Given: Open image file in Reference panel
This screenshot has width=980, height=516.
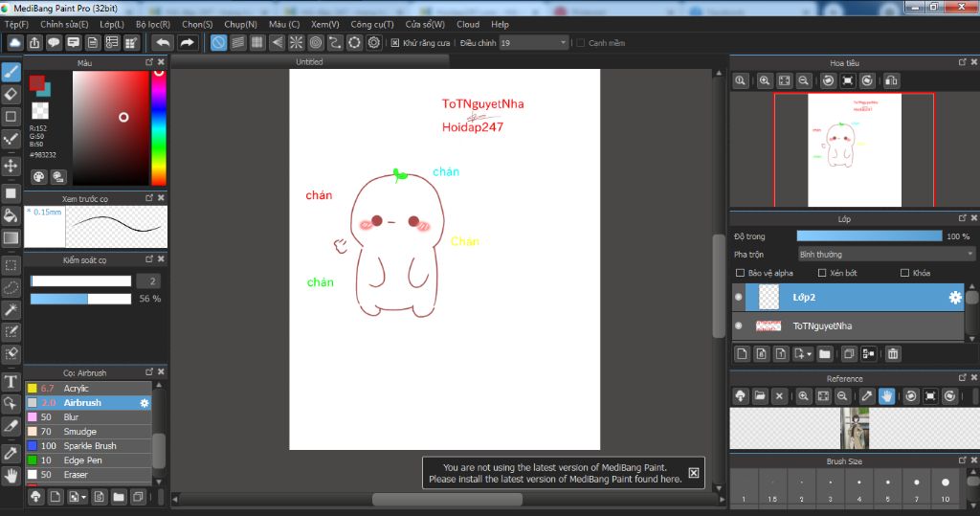Looking at the screenshot, I should (x=759, y=396).
